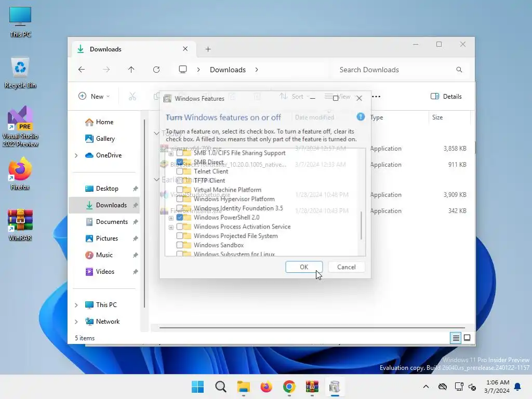532x399 pixels.
Task: Open breadcrumb chevron after Downloads
Action: (257, 70)
